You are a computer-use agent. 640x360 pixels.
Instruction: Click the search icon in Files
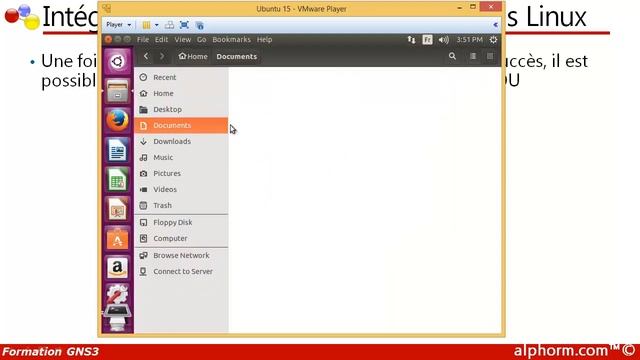[x=452, y=56]
